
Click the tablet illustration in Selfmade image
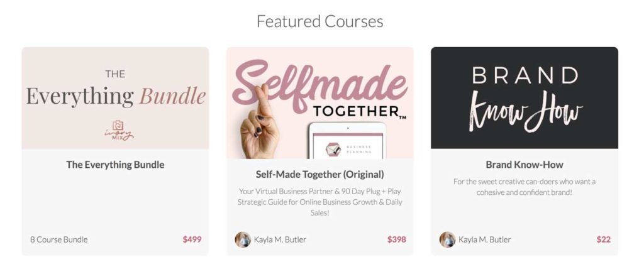347,141
